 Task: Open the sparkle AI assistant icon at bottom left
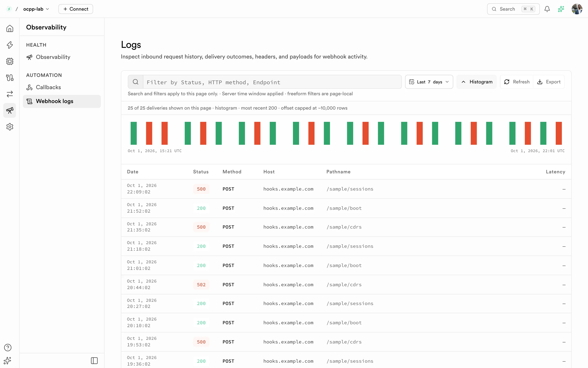pyautogui.click(x=8, y=360)
